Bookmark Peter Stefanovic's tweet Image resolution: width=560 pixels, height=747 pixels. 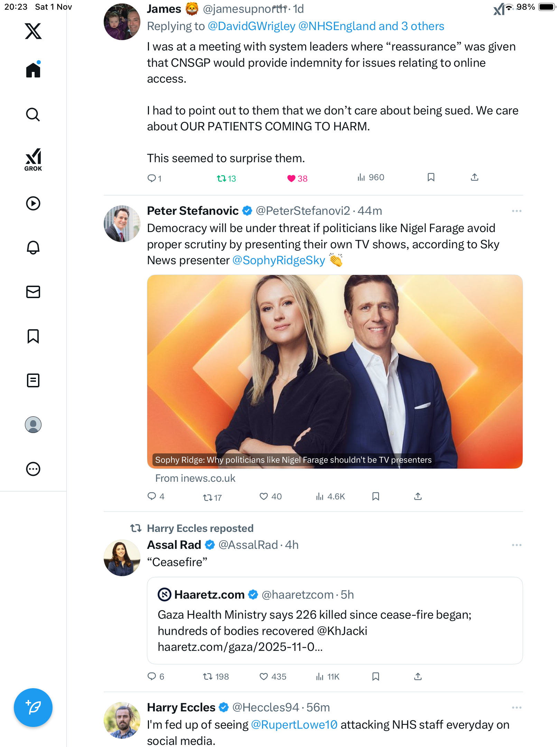(376, 497)
